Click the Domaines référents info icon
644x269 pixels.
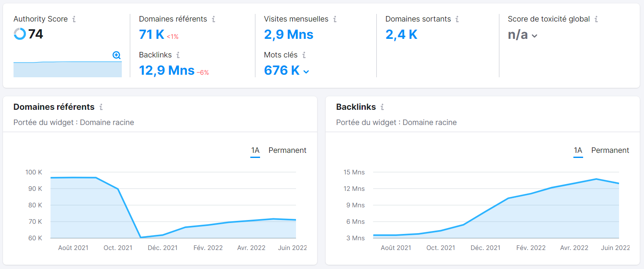(214, 19)
